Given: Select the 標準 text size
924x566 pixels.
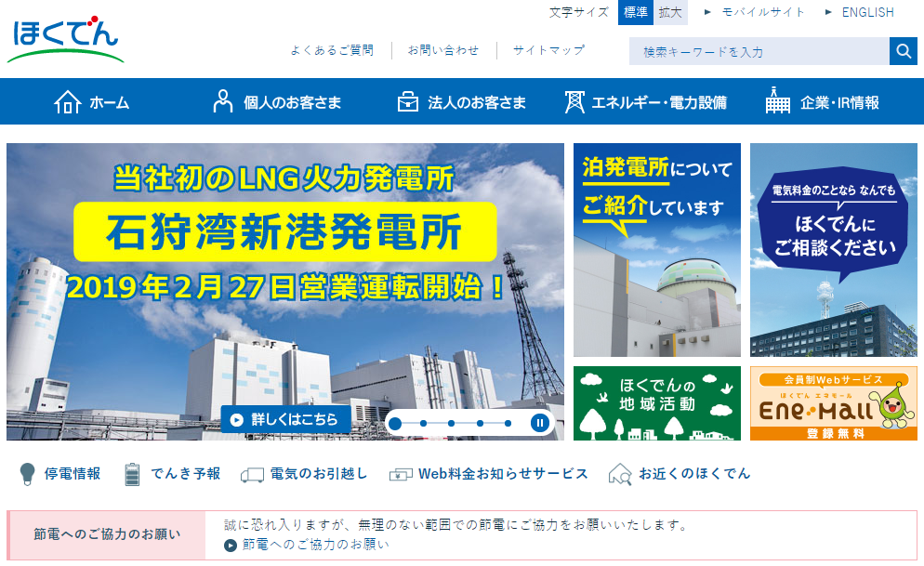Looking at the screenshot, I should pos(635,12).
